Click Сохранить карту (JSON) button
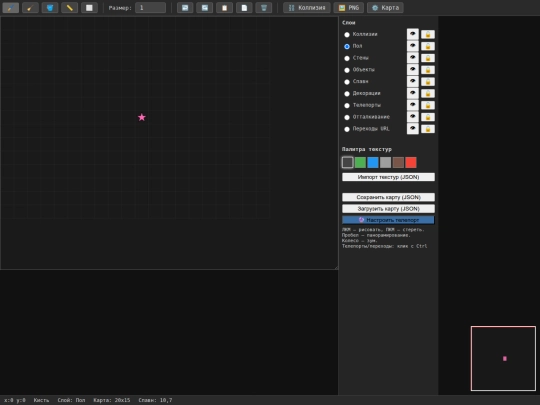This screenshot has height=405, width=540. (388, 197)
